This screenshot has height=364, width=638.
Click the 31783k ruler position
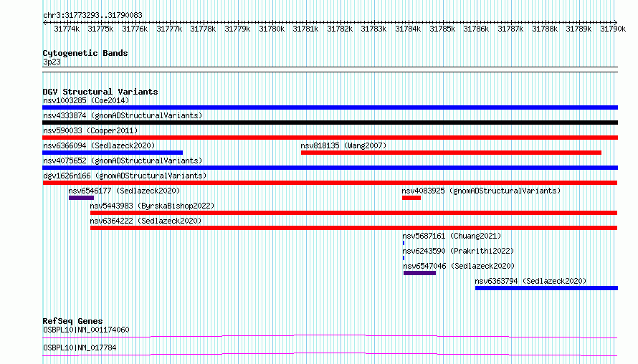pyautogui.click(x=373, y=29)
